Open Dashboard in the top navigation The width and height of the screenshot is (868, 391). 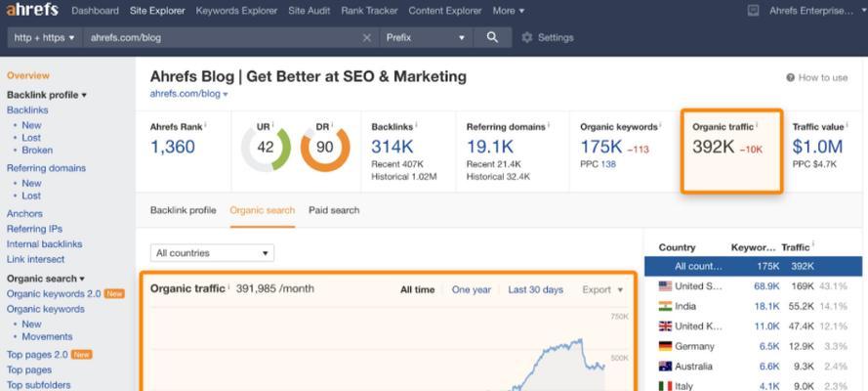(x=96, y=11)
